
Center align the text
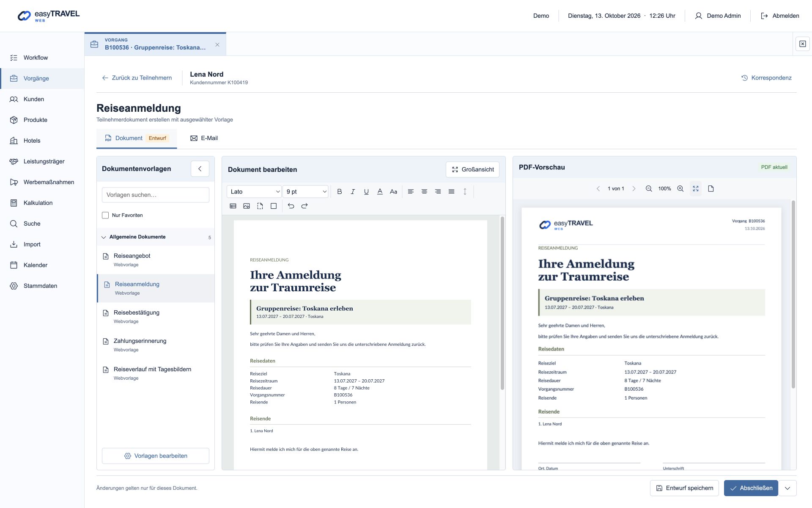pyautogui.click(x=424, y=192)
